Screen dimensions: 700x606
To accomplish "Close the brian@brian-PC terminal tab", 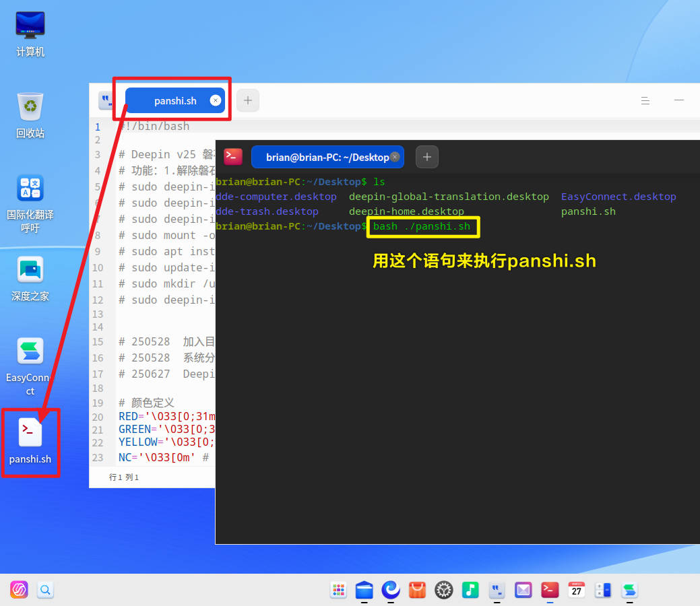I will point(395,157).
